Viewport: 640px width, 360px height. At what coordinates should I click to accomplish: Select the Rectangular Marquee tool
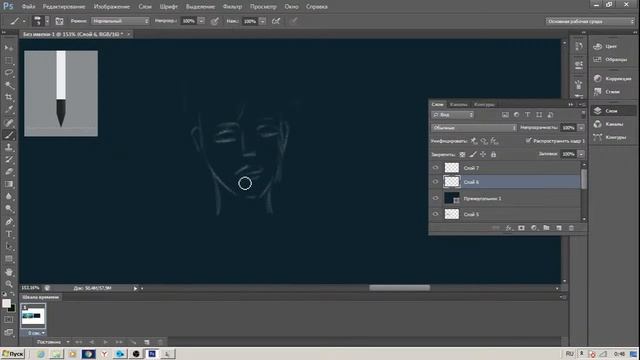pyautogui.click(x=9, y=60)
